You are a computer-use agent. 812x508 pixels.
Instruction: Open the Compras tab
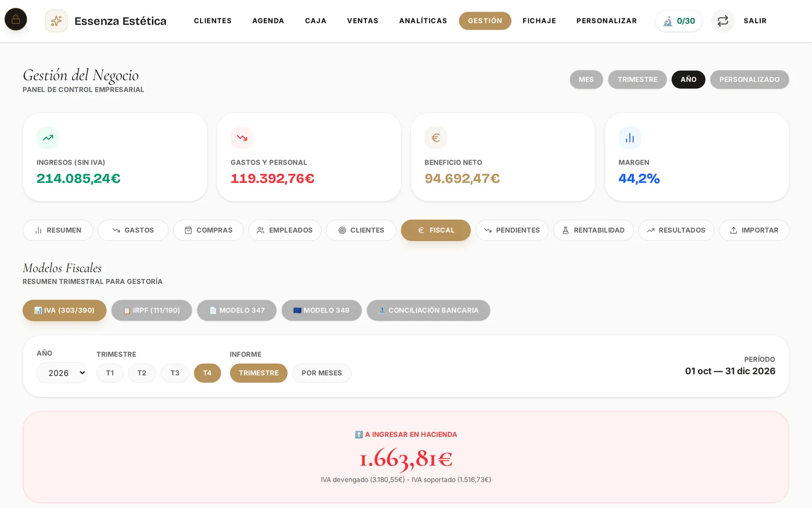(208, 230)
